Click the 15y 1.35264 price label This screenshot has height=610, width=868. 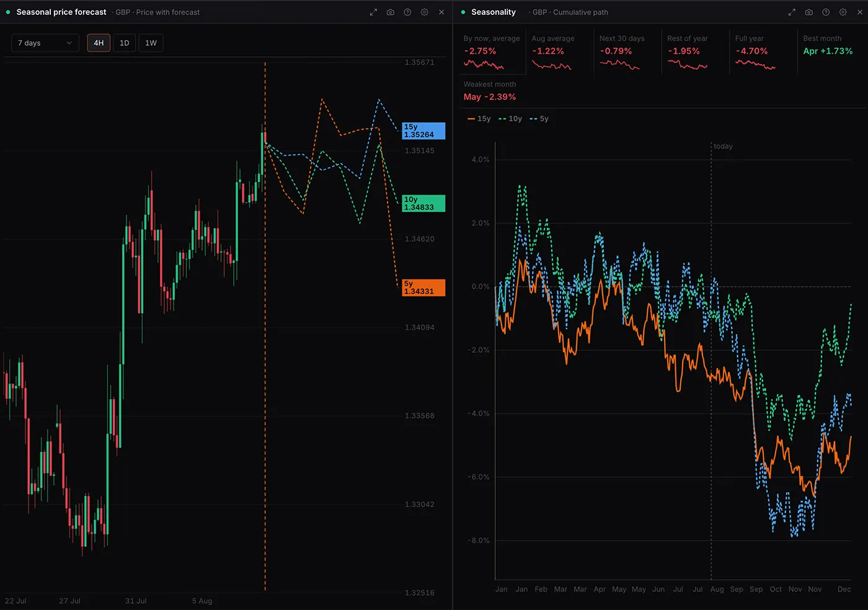point(423,131)
